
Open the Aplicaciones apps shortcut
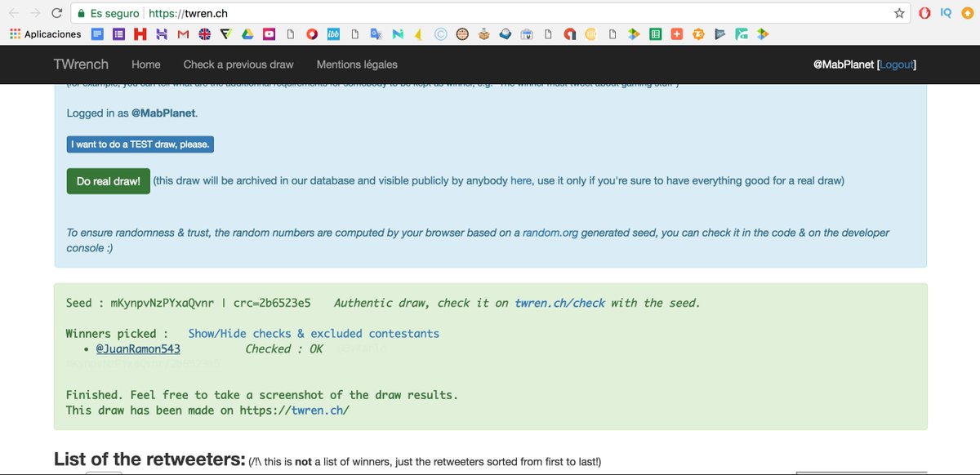(x=45, y=34)
